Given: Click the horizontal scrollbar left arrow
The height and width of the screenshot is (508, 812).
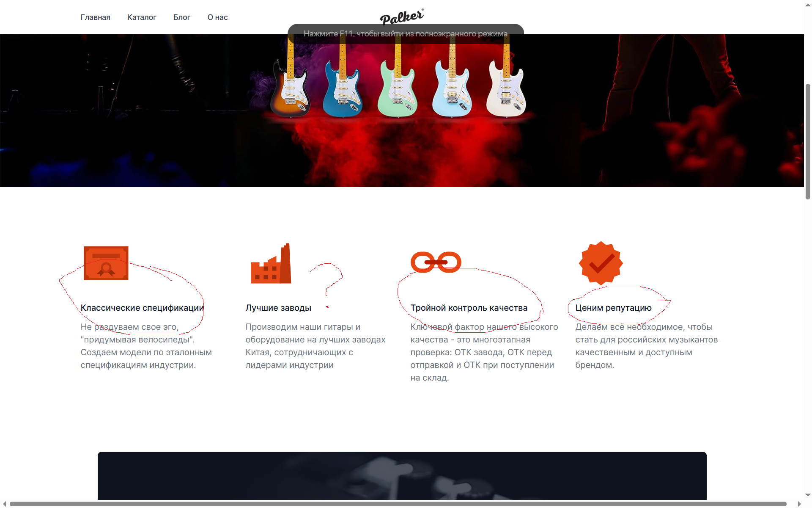Looking at the screenshot, I should point(4,504).
